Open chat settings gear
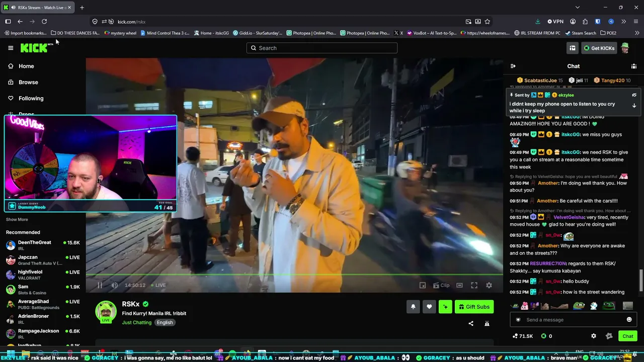Viewport: 644px width, 362px height. (594, 336)
